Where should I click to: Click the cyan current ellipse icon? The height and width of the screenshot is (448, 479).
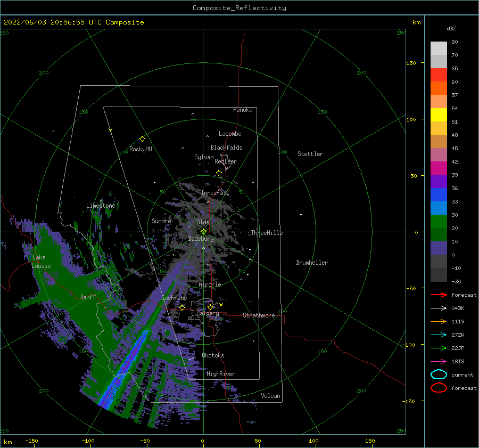[439, 374]
